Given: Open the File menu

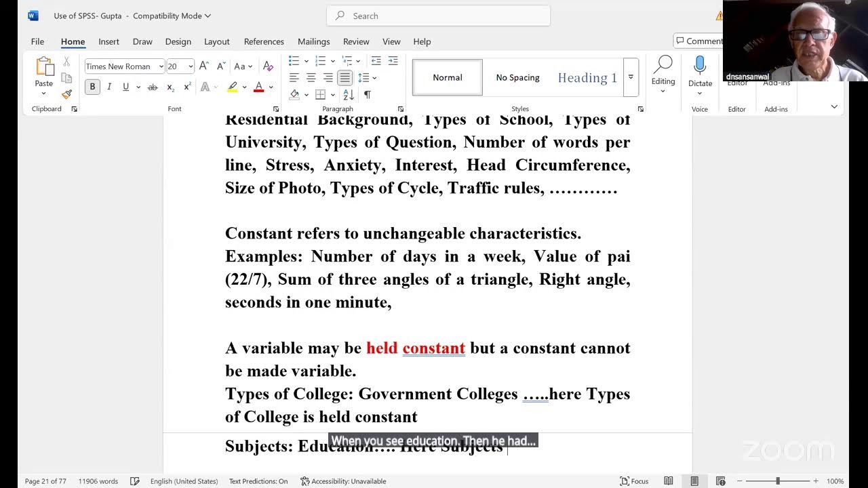Looking at the screenshot, I should click(37, 41).
